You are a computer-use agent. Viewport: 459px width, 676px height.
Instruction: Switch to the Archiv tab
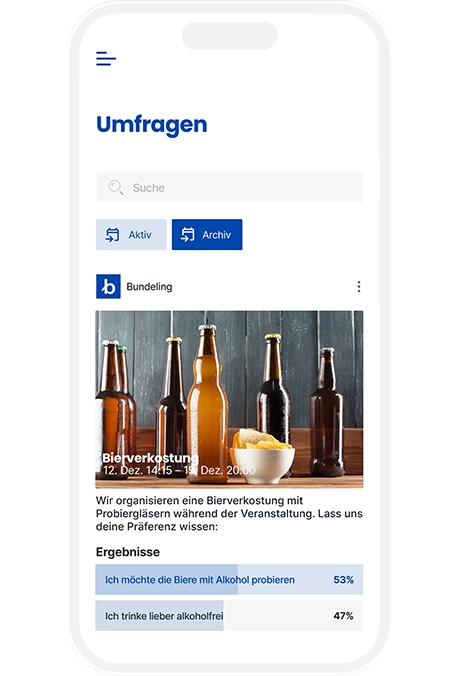click(207, 235)
